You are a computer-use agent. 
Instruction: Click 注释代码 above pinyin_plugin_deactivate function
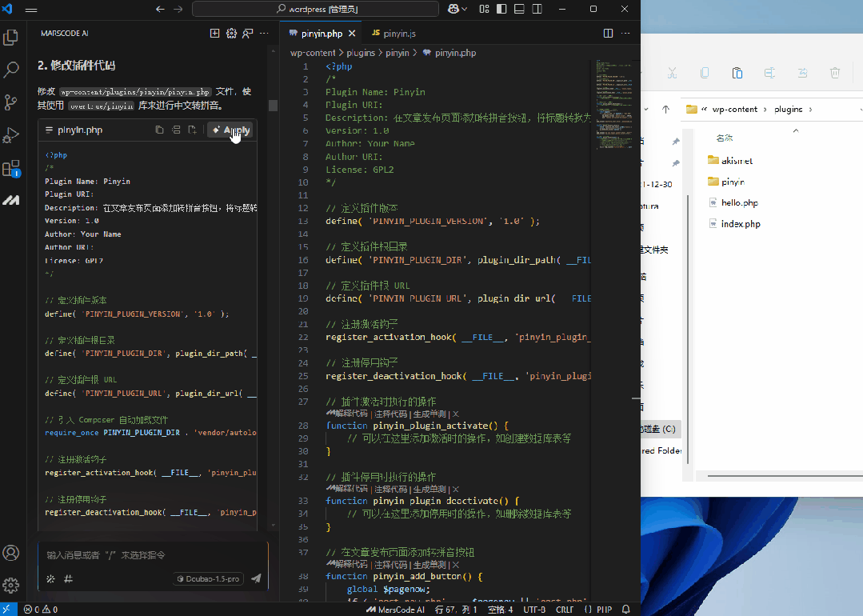click(x=390, y=489)
